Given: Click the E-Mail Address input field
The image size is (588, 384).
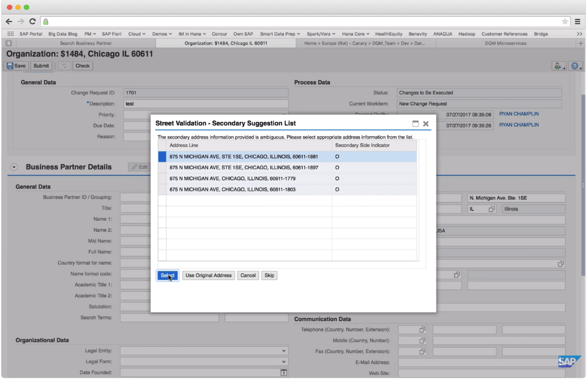Looking at the screenshot, I should 482,362.
